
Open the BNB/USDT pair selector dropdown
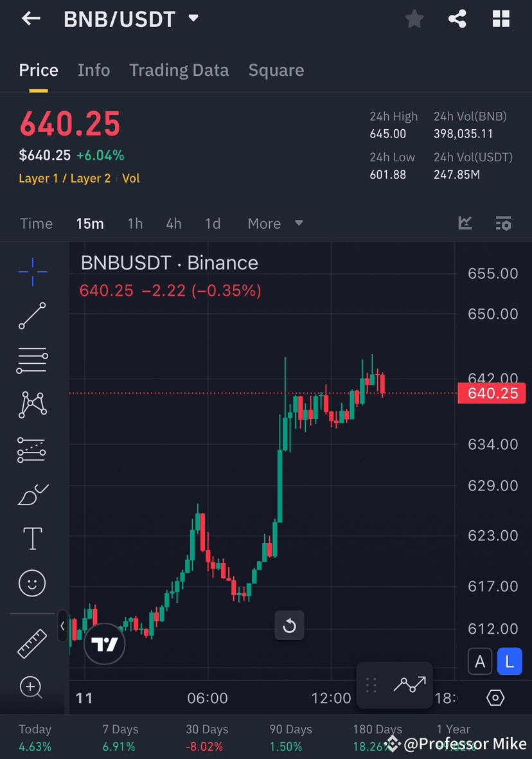click(x=193, y=19)
